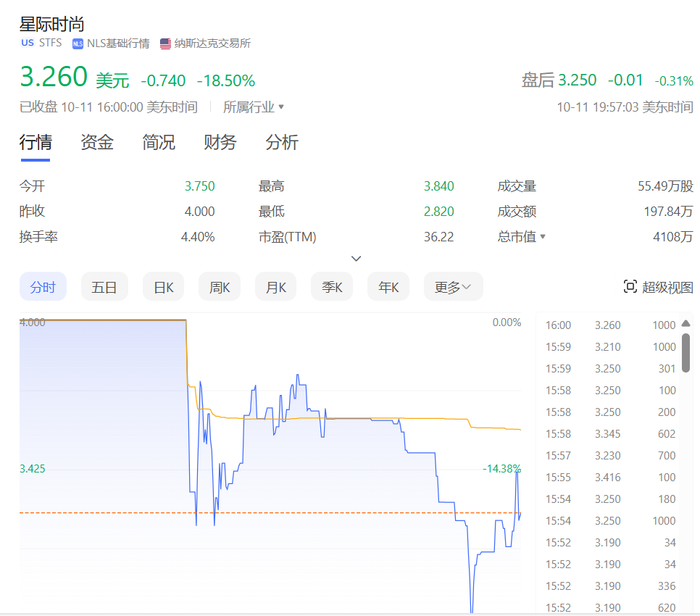Open the 超级视图 super view icon

[630, 286]
